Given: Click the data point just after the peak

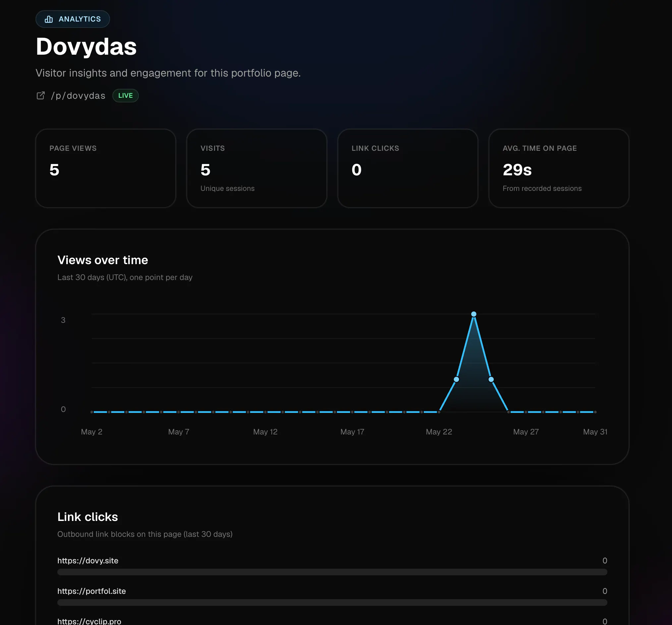Looking at the screenshot, I should (x=491, y=379).
